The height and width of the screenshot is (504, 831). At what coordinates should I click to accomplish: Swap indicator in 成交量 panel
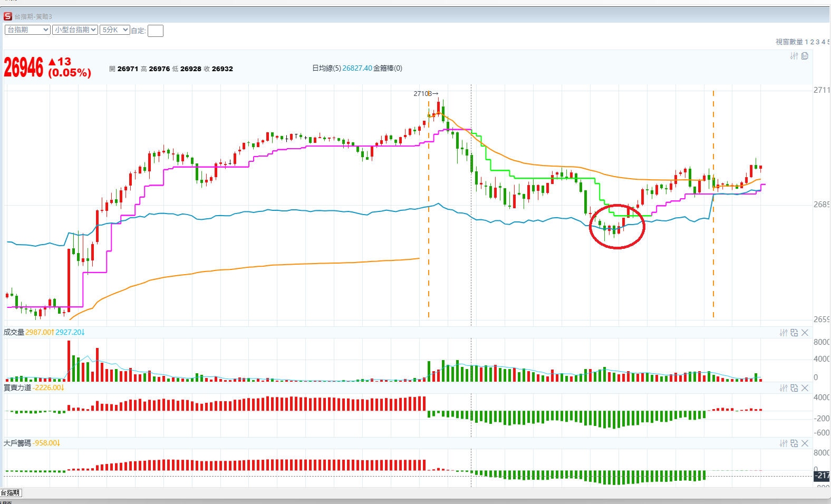tap(794, 333)
